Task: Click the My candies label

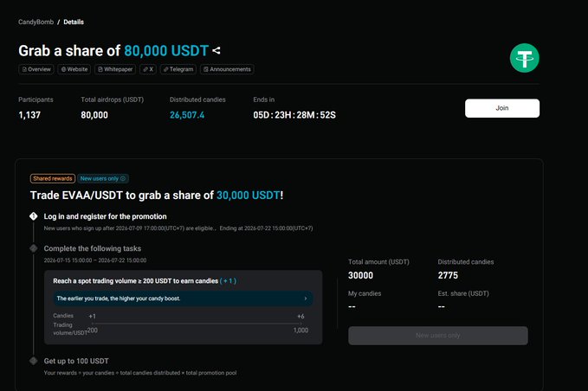Action: click(365, 293)
